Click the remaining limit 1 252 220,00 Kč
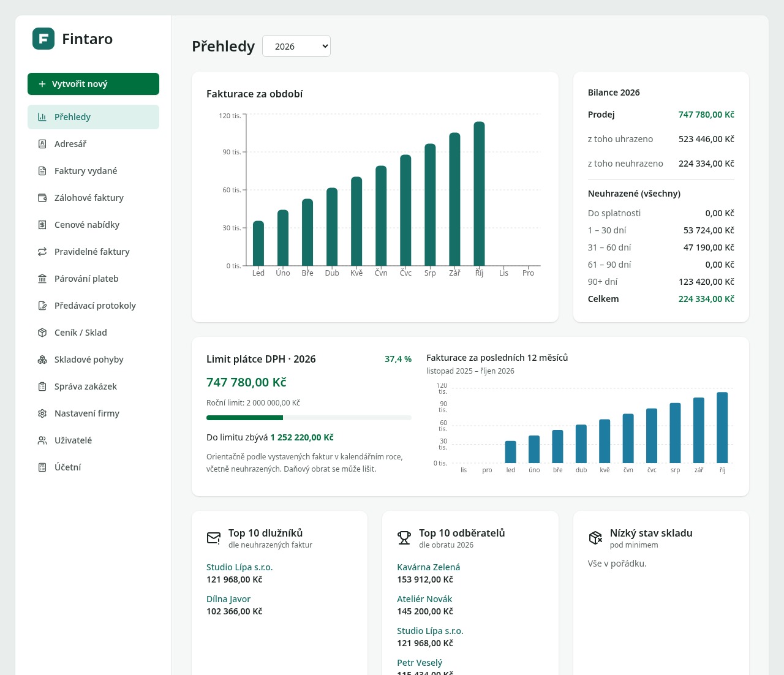Image resolution: width=784 pixels, height=675 pixels. pyautogui.click(x=302, y=437)
